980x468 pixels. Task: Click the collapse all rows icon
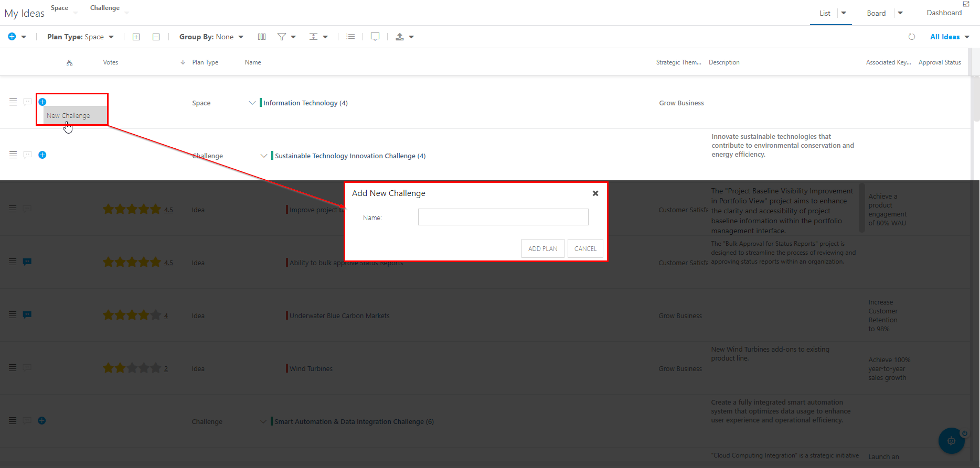point(156,37)
